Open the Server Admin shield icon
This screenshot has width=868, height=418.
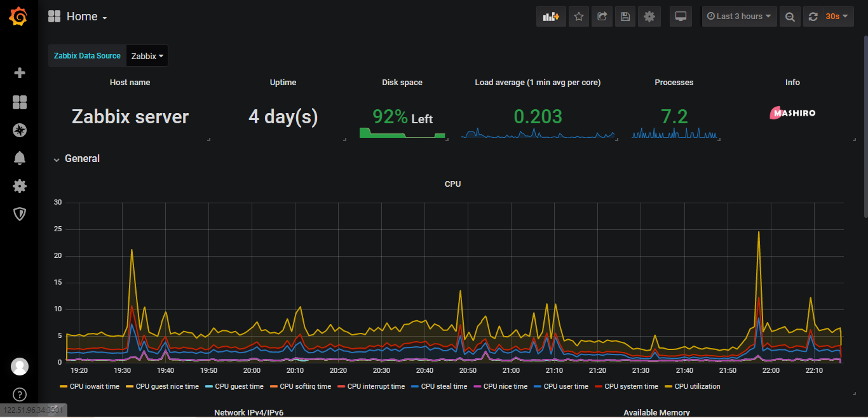20,214
